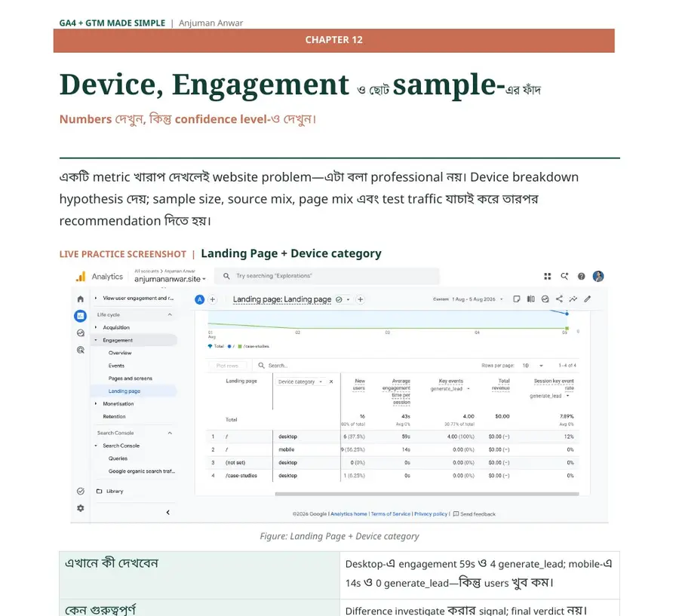Click the '(not set)' landing page cell

pos(235,463)
